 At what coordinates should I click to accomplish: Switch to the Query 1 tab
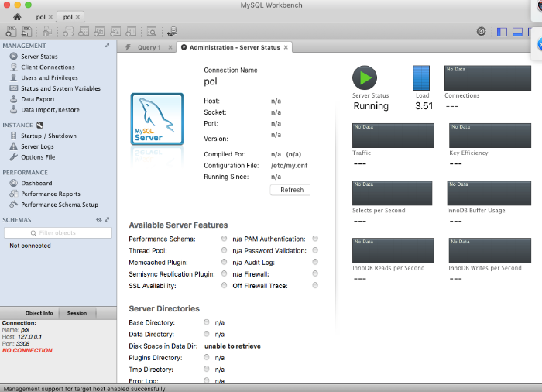(x=149, y=47)
